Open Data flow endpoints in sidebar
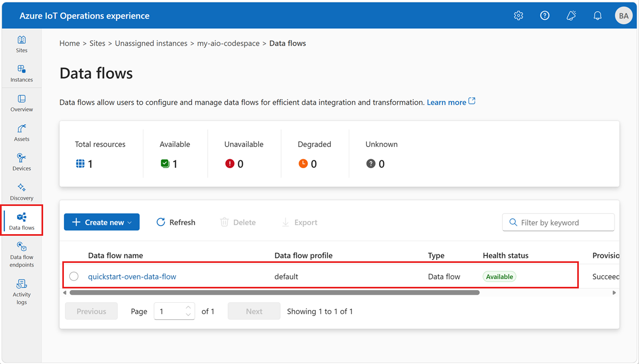639x364 pixels. tap(21, 254)
